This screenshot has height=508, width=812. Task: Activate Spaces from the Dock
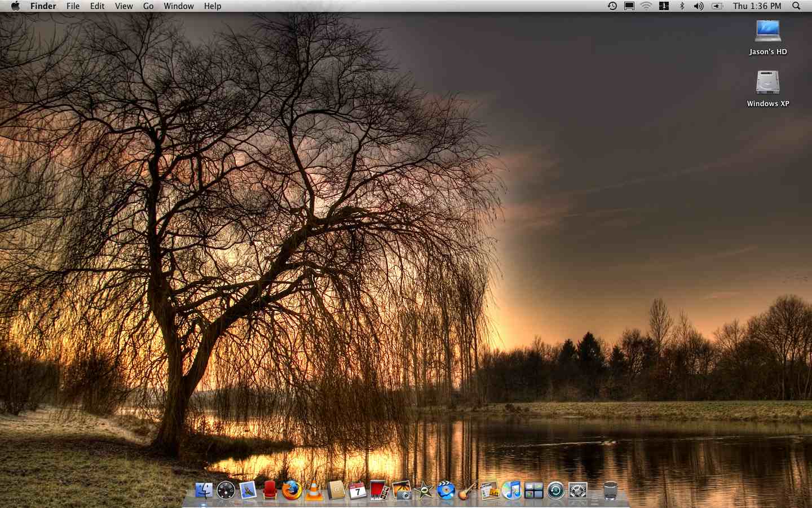[x=533, y=491]
